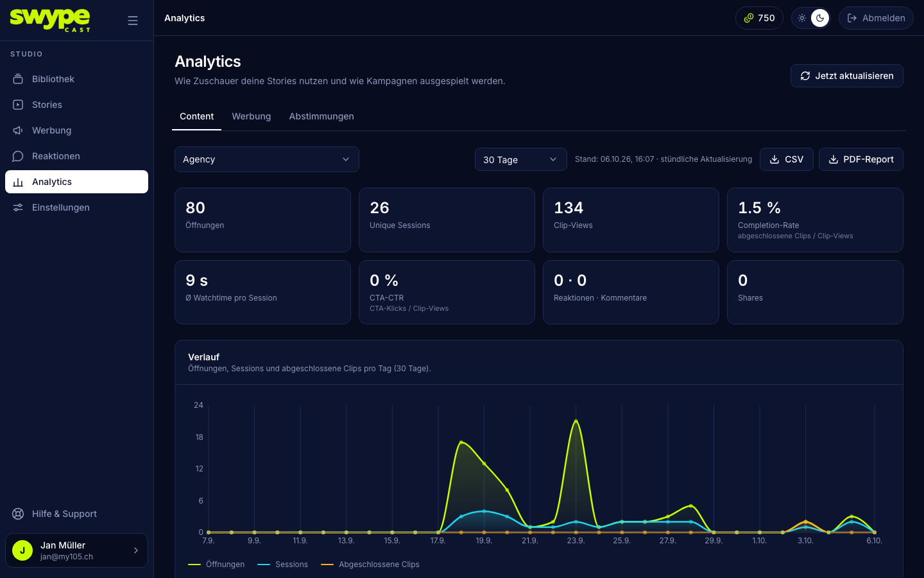
Task: Collapse sidebar with hamburger menu icon
Action: point(133,21)
